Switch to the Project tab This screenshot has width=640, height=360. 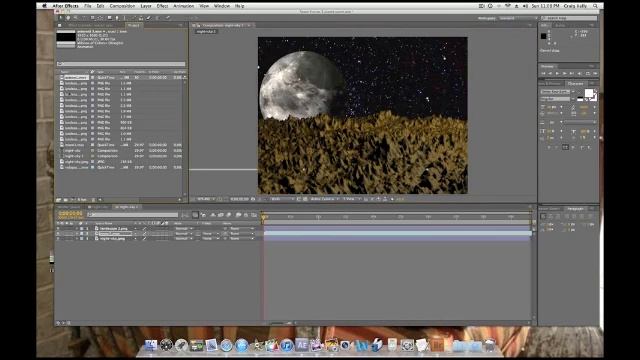pyautogui.click(x=133, y=25)
